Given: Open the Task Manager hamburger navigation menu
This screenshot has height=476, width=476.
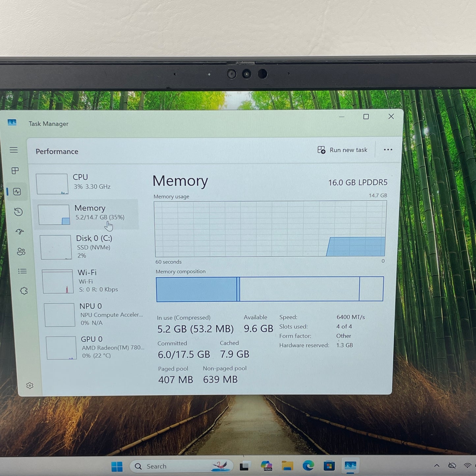Looking at the screenshot, I should [14, 150].
